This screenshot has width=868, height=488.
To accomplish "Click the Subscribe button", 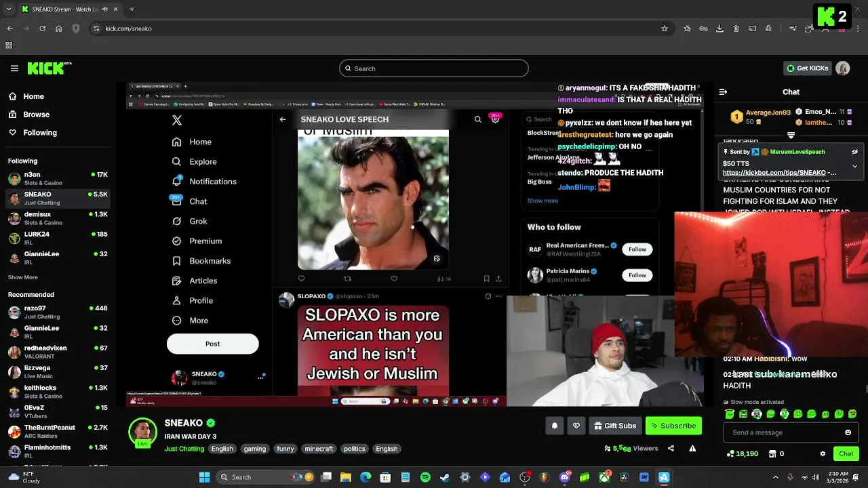I will click(x=673, y=426).
